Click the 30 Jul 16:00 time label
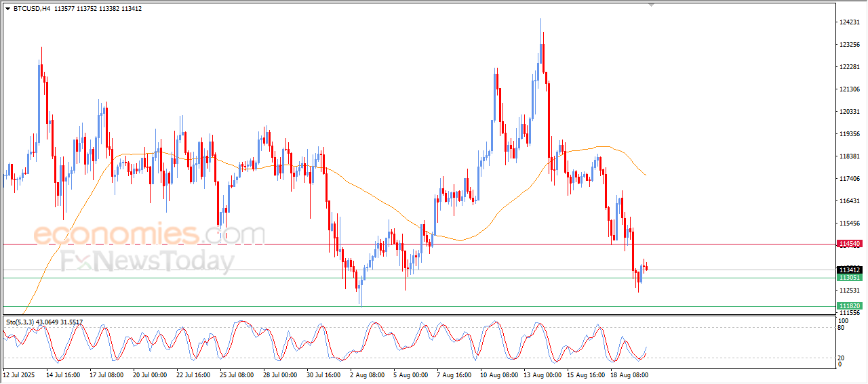868x384 pixels. coord(323,374)
